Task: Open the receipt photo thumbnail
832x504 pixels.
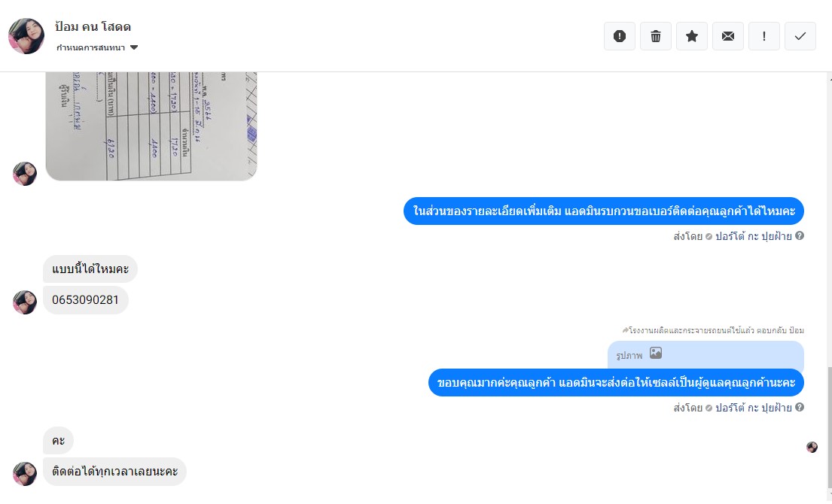Action: pos(151,126)
